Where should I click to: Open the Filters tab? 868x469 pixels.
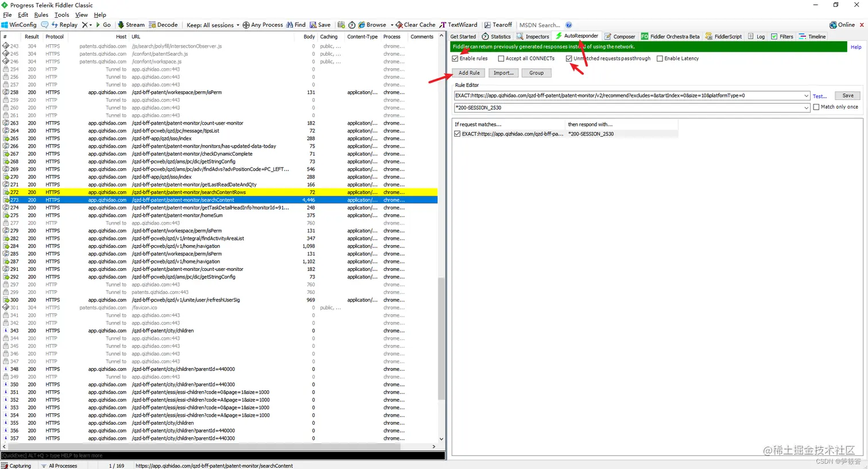(782, 36)
